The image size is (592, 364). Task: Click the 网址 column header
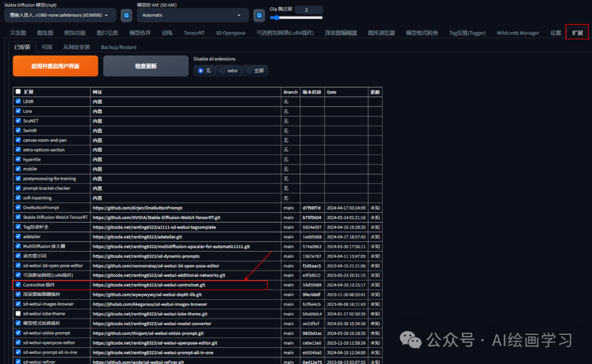pyautogui.click(x=98, y=92)
